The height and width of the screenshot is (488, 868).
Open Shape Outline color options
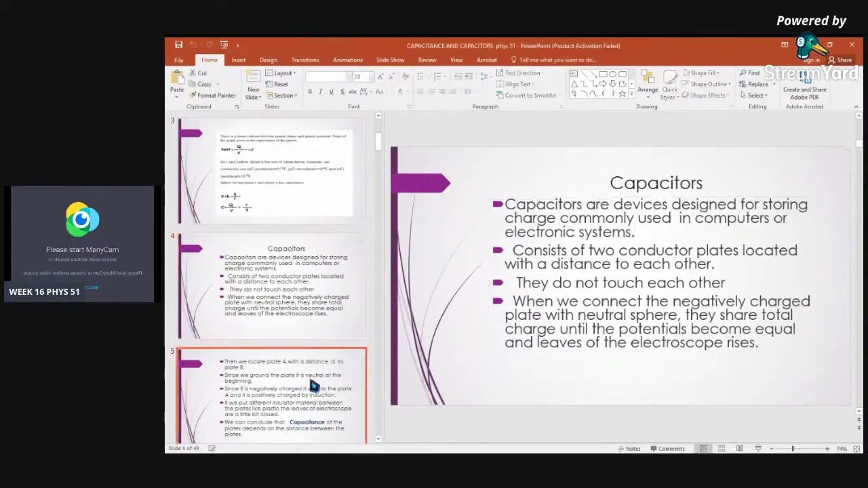click(707, 84)
